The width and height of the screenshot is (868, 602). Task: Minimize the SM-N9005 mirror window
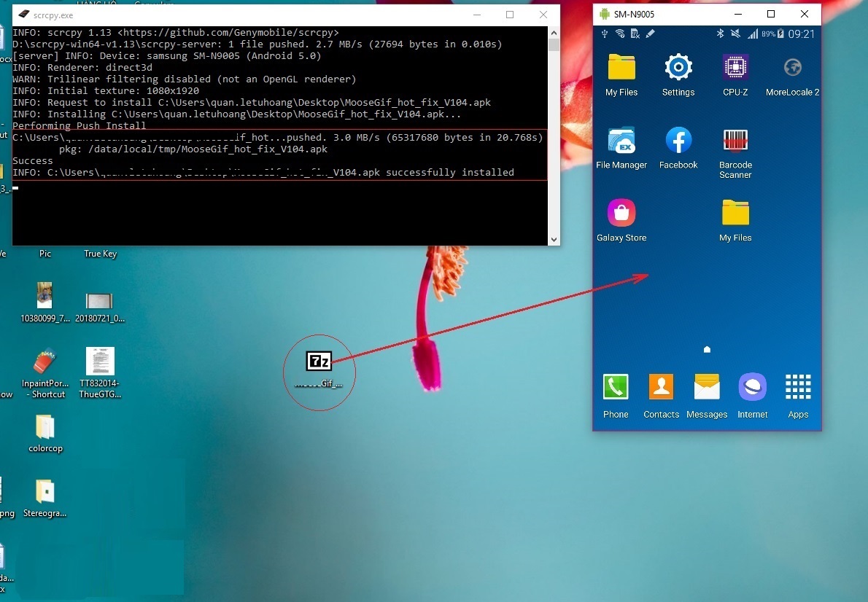click(737, 14)
